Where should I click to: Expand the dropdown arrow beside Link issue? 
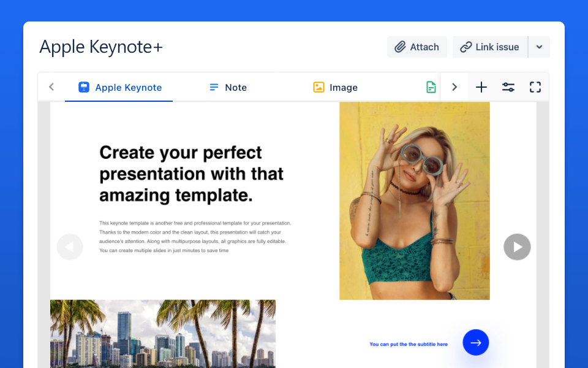click(x=539, y=47)
